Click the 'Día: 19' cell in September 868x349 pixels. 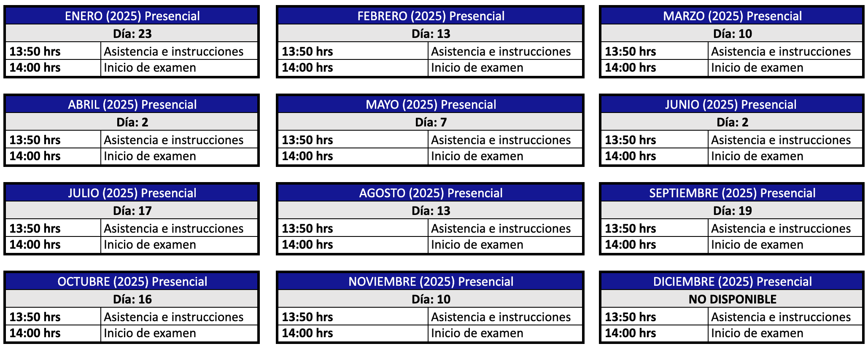coord(732,211)
